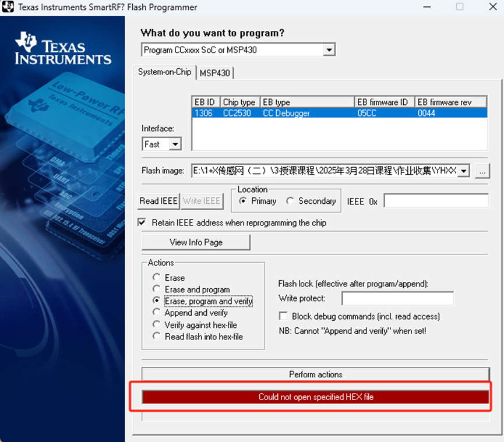
Task: Click the Texas Instruments title bar icon
Action: 9,8
